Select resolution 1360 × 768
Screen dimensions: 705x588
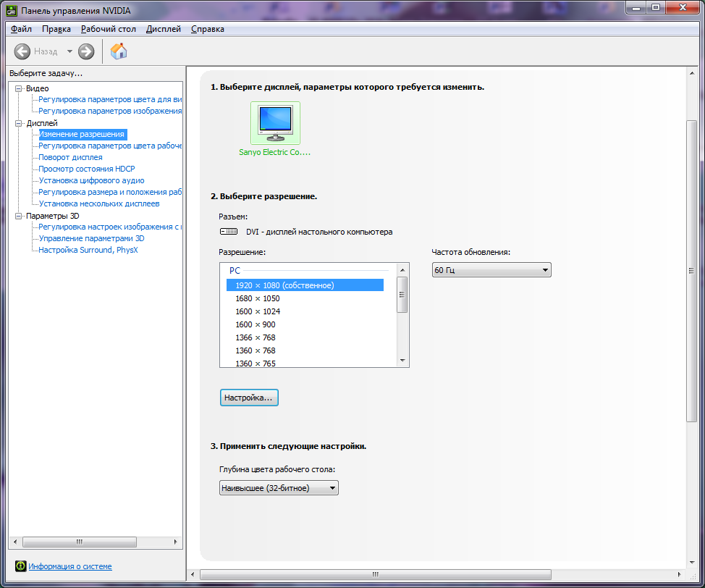(256, 350)
